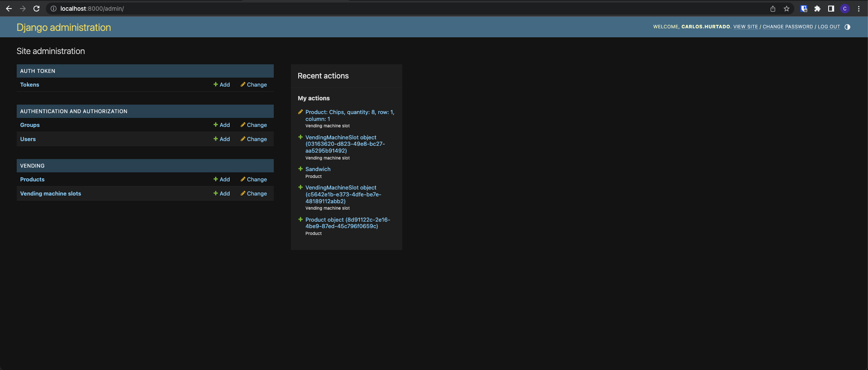Open the VIEW SITE link
Image resolution: width=868 pixels, height=370 pixels.
745,27
